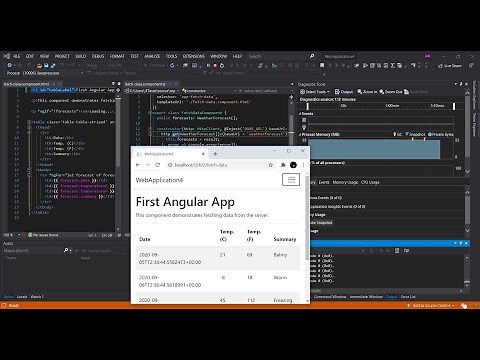Click the Private Bytes legend marker
The width and height of the screenshot is (480, 360).
(441, 134)
